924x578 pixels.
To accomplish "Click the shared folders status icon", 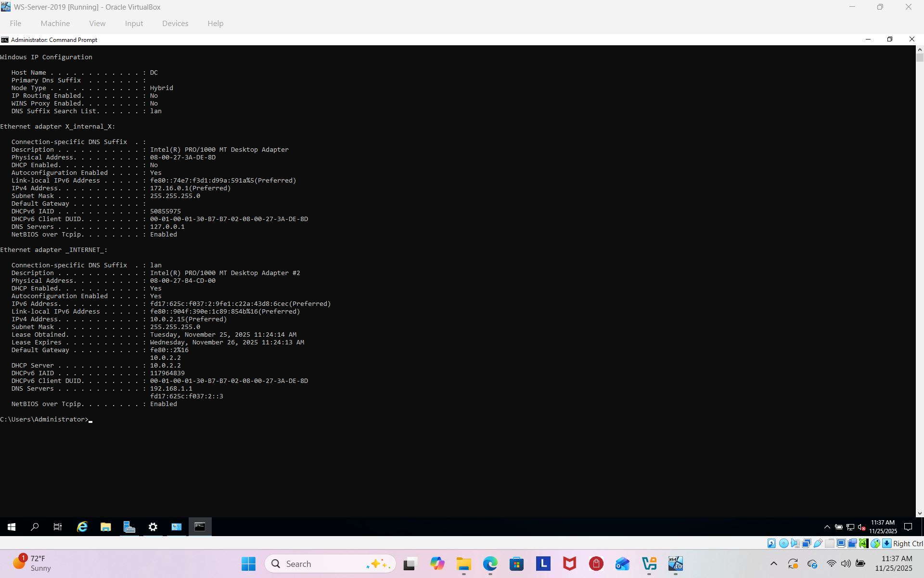I will click(830, 543).
